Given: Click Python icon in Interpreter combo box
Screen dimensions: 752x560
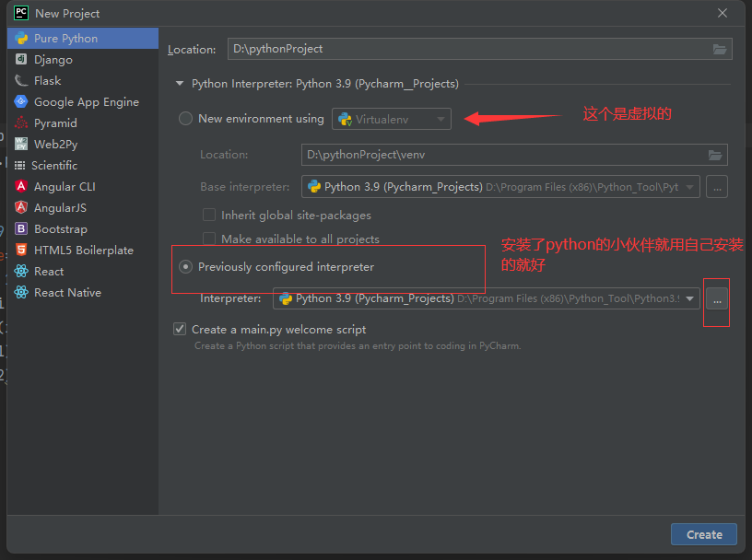Looking at the screenshot, I should (286, 298).
